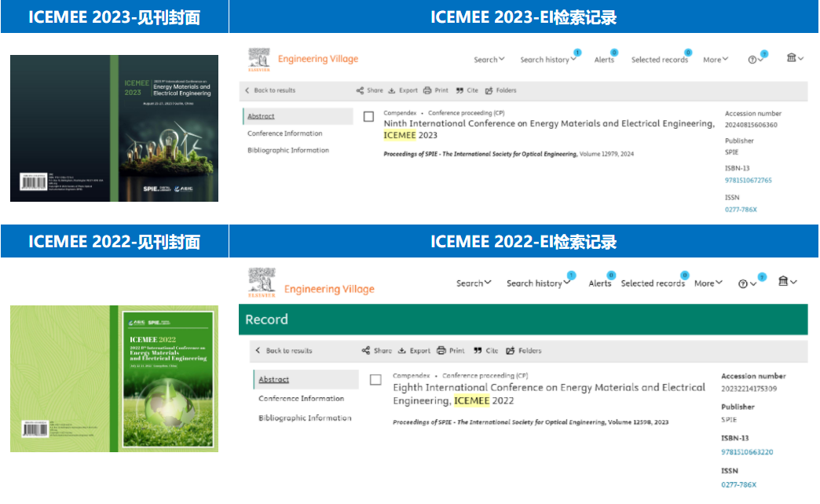Select the Abstract tab of the 2022 record
The image size is (820, 504).
tap(306, 379)
